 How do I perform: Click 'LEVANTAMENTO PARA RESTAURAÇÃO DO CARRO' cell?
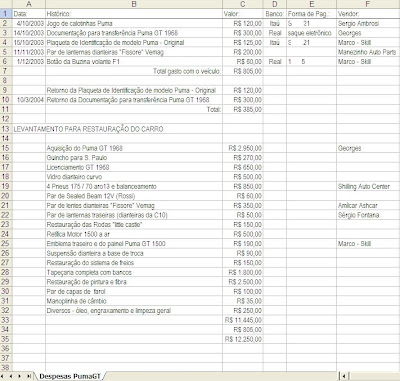point(88,129)
